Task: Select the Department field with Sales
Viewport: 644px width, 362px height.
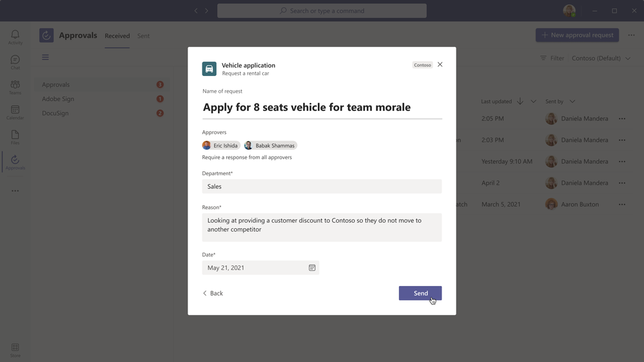Action: pos(322,186)
